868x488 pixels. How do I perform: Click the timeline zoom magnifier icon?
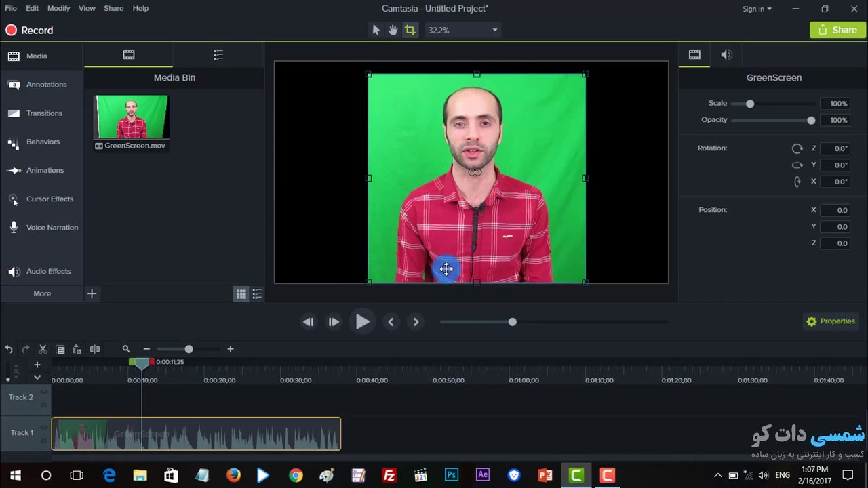click(126, 349)
